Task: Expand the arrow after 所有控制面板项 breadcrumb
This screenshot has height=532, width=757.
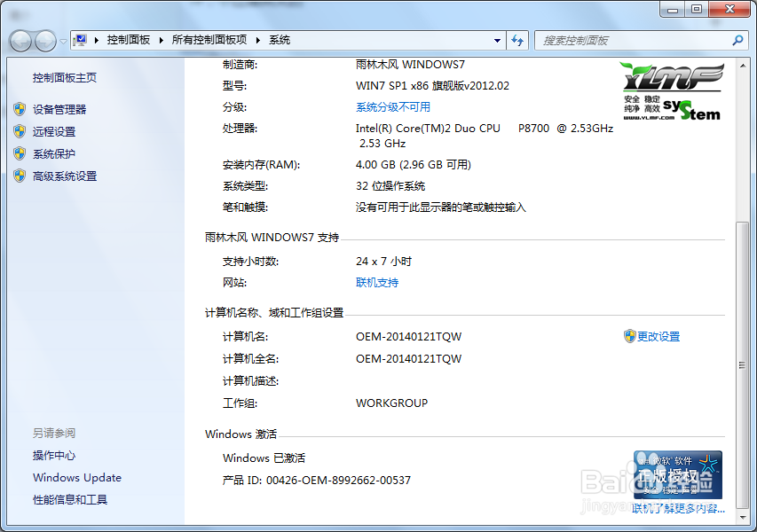Action: [257, 40]
